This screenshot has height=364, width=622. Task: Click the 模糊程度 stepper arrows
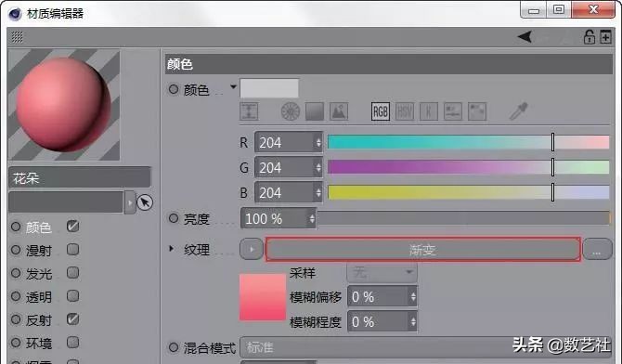413,322
